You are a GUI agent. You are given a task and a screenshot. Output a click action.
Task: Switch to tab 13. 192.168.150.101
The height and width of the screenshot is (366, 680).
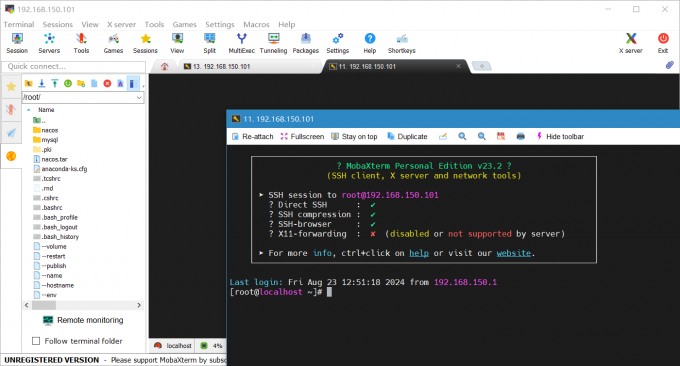pyautogui.click(x=249, y=66)
